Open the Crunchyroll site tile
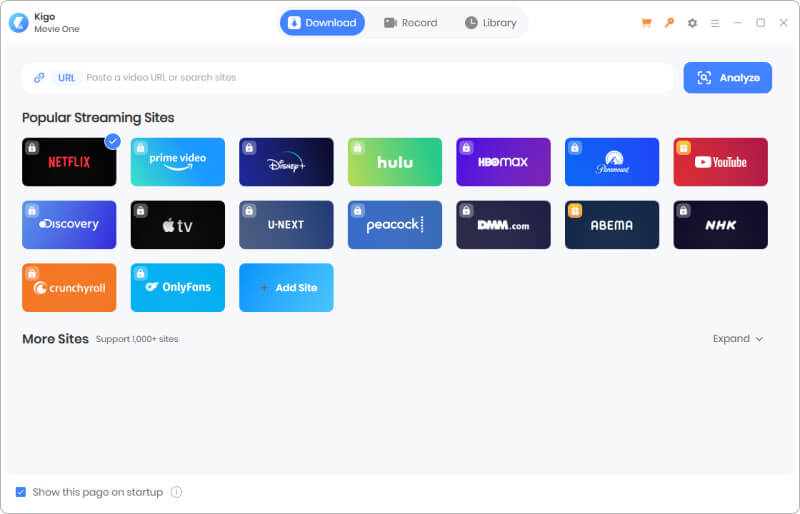The width and height of the screenshot is (800, 514). click(x=69, y=287)
